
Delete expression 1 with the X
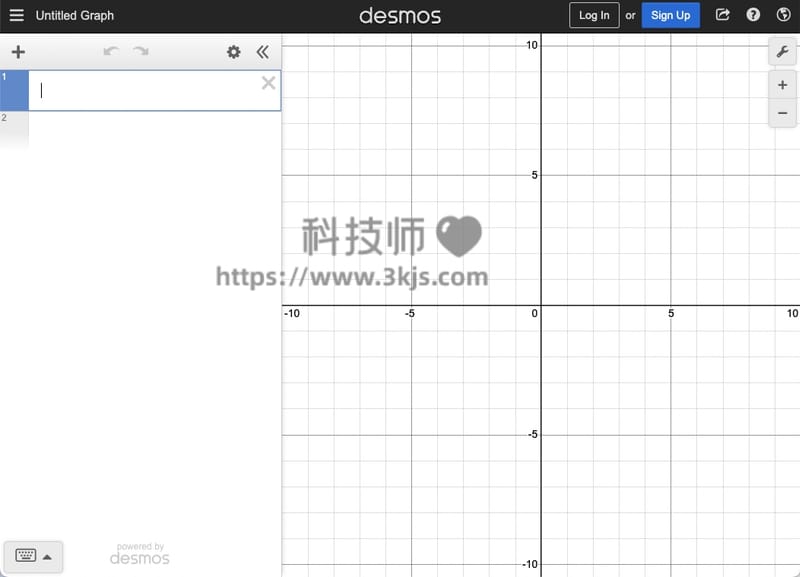268,83
